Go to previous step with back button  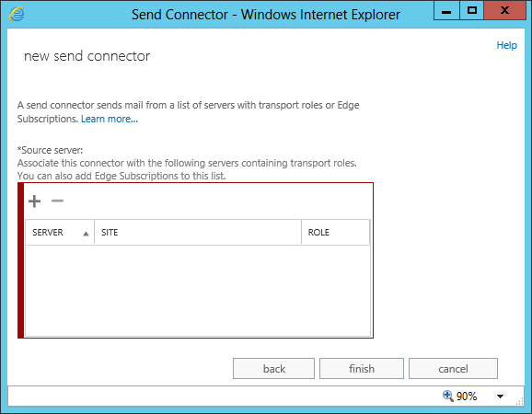tap(273, 369)
